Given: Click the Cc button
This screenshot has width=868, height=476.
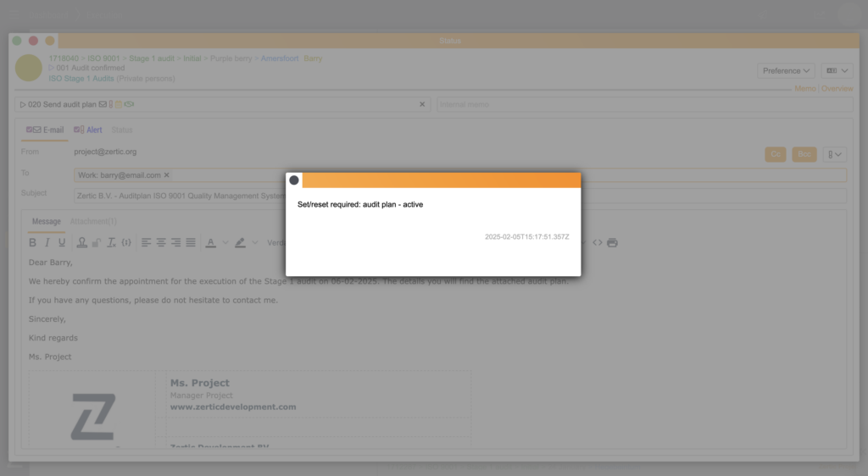Looking at the screenshot, I should [775, 154].
